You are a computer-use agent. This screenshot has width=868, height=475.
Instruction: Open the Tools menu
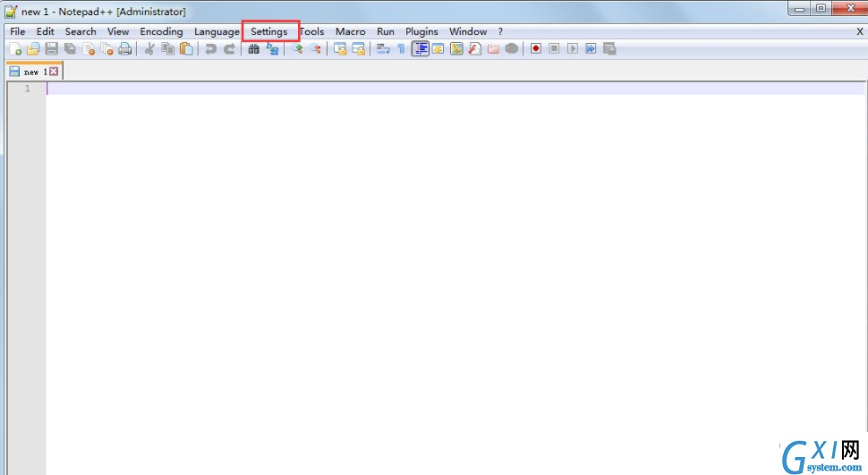(x=311, y=31)
